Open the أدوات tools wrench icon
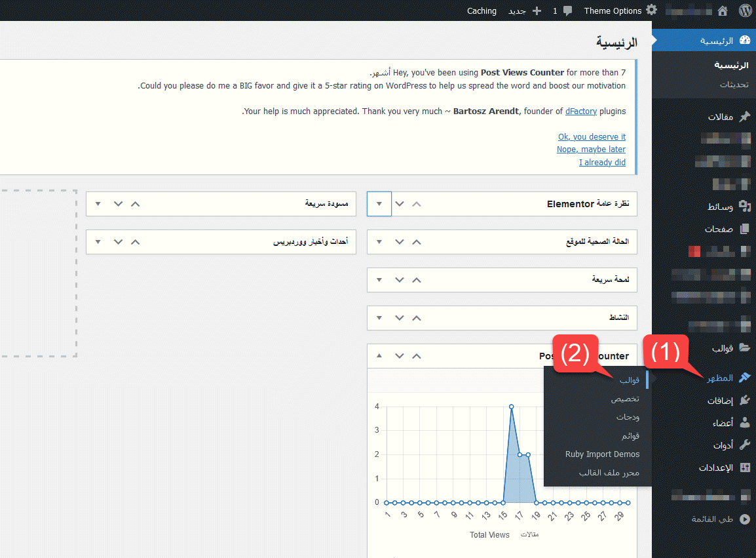The image size is (756, 558). [744, 445]
